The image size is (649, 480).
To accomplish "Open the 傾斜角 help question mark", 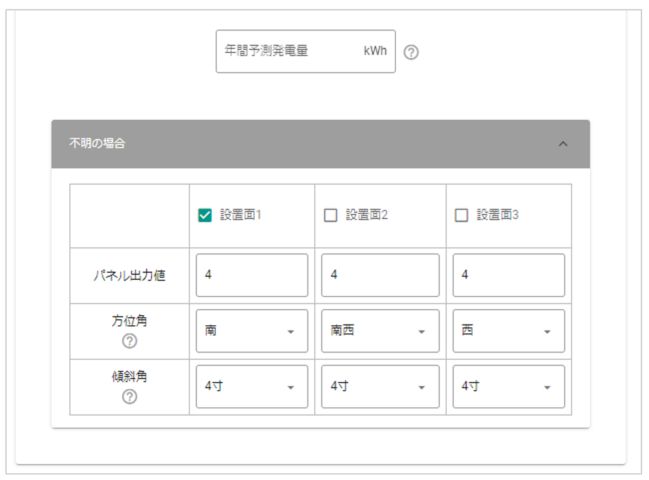I will point(130,396).
